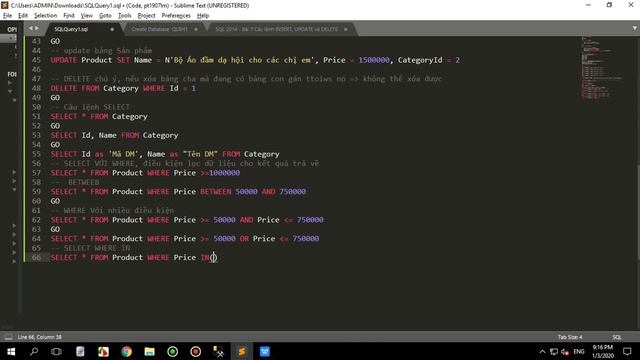Open the green circle app in taskbar
This screenshot has width=640, height=360.
tap(173, 351)
